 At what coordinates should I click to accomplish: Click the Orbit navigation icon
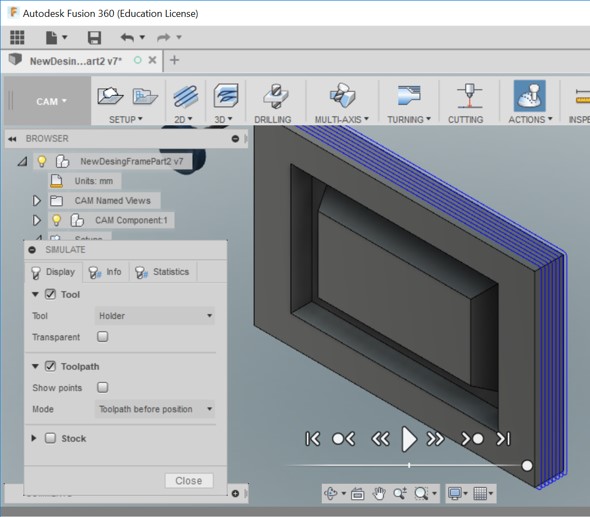[331, 493]
